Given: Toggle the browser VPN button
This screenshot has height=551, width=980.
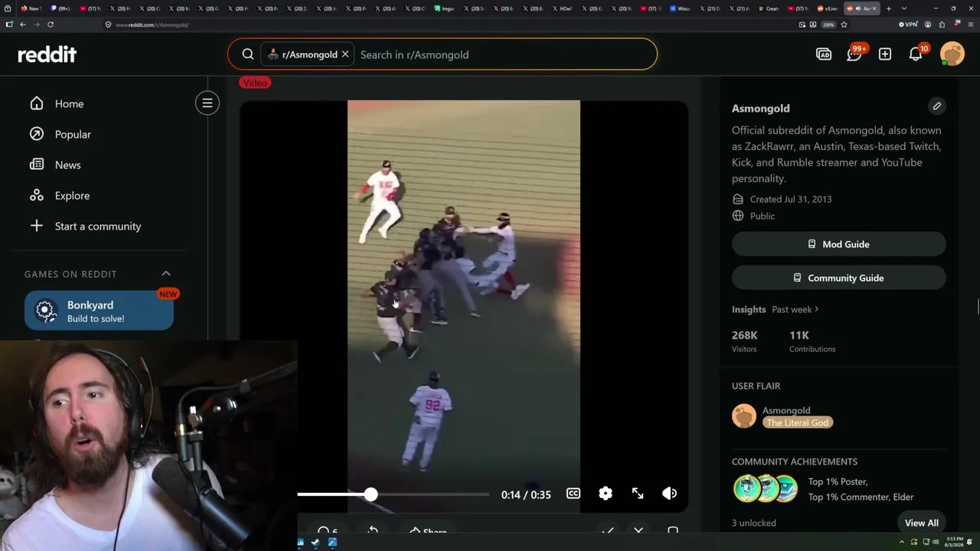Looking at the screenshot, I should (908, 24).
